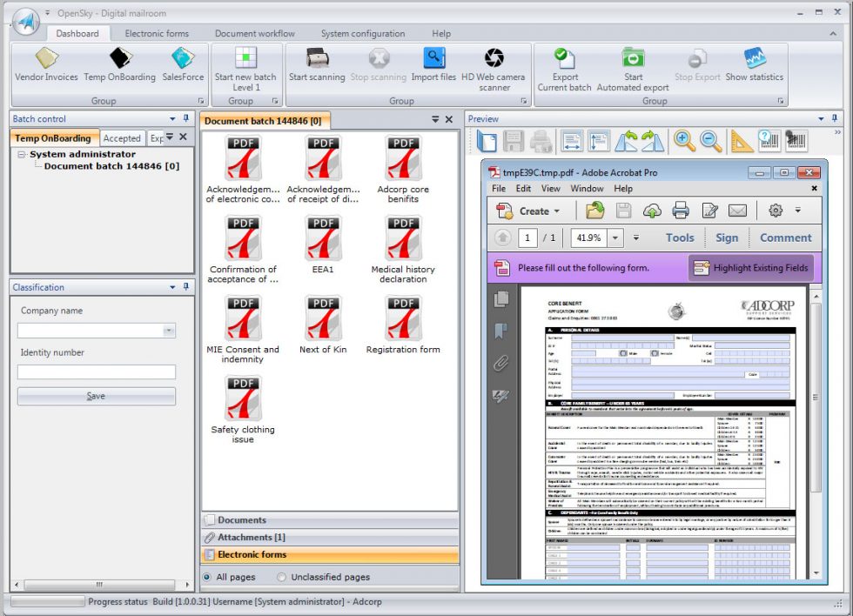This screenshot has width=853, height=616.
Task: Rotate the preview page left
Action: [625, 141]
